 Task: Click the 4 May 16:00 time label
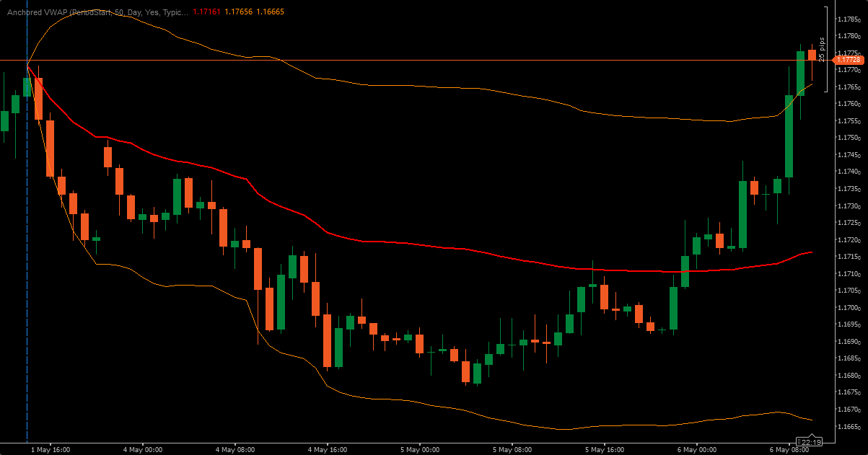(328, 450)
